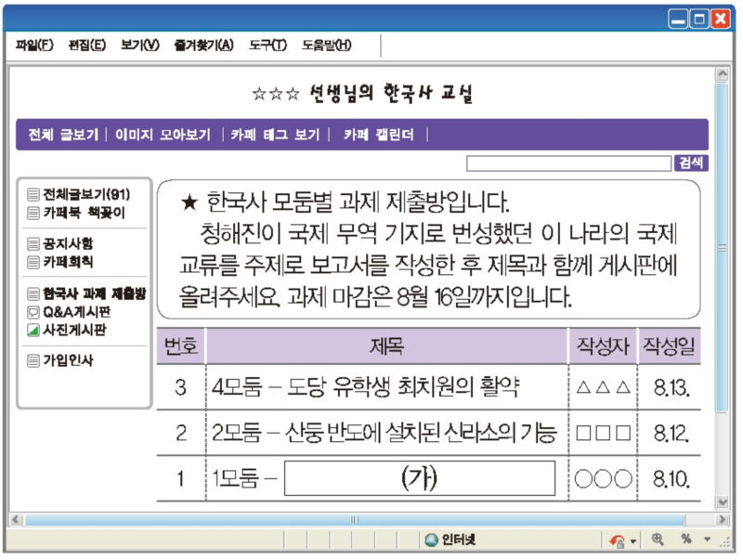Open the 파일(F) menu

(34, 46)
